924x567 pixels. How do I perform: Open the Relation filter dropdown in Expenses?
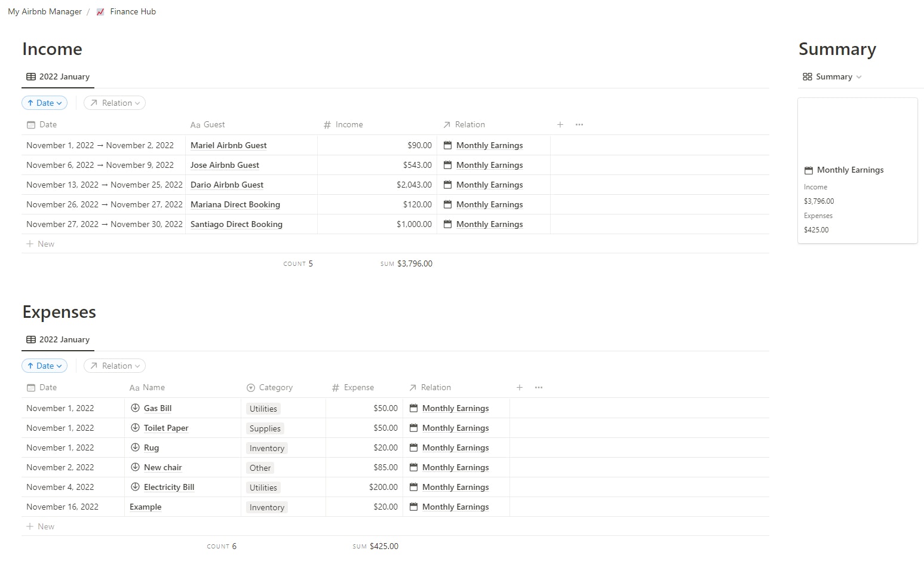(115, 366)
